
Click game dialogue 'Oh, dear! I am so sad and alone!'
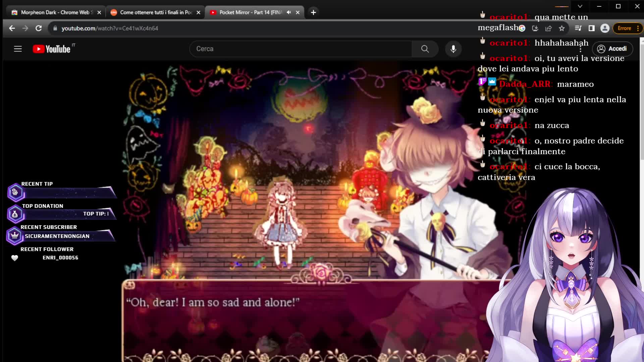[x=213, y=302]
